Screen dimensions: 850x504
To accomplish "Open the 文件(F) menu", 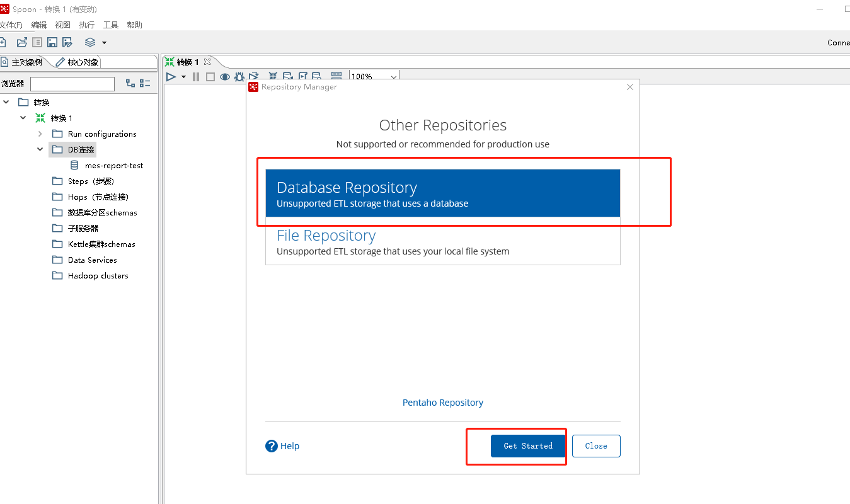I will [x=11, y=25].
